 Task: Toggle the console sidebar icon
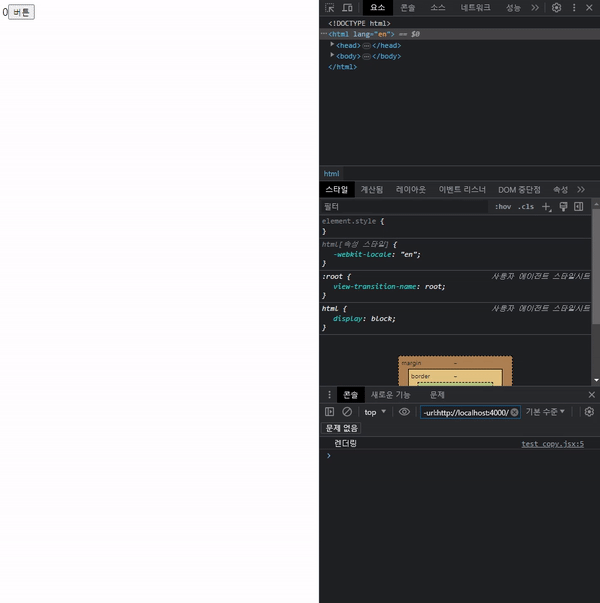pyautogui.click(x=330, y=412)
